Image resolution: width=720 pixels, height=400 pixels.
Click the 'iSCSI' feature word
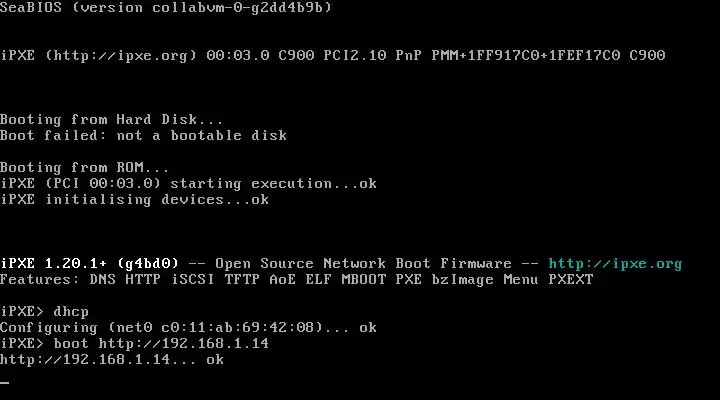click(193, 280)
